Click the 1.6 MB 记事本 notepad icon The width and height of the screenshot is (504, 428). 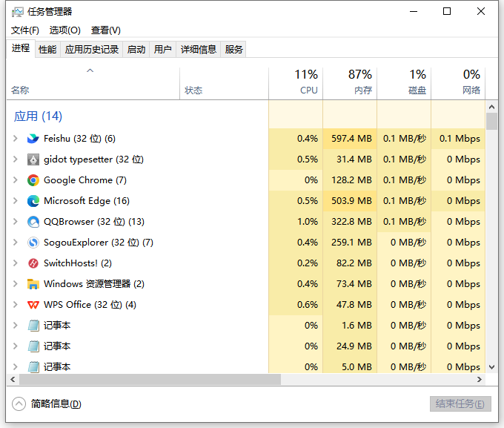click(33, 326)
